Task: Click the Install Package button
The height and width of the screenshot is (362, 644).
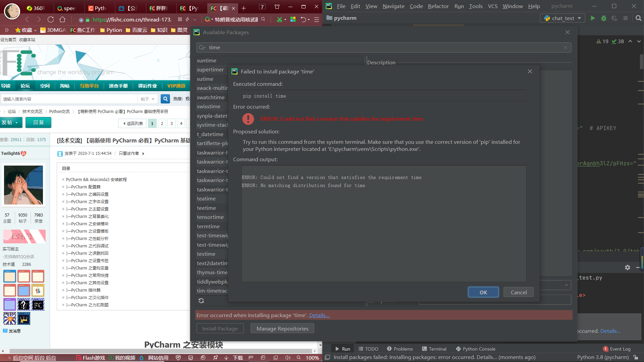Action: (x=220, y=328)
